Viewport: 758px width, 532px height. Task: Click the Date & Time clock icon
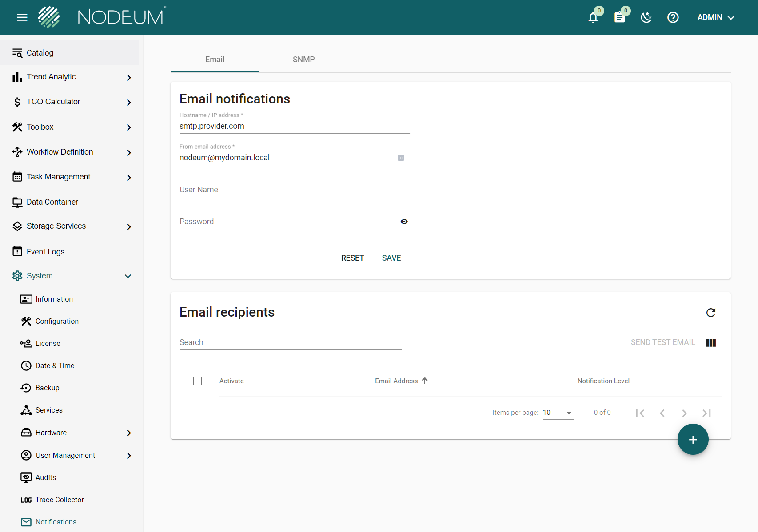click(26, 366)
